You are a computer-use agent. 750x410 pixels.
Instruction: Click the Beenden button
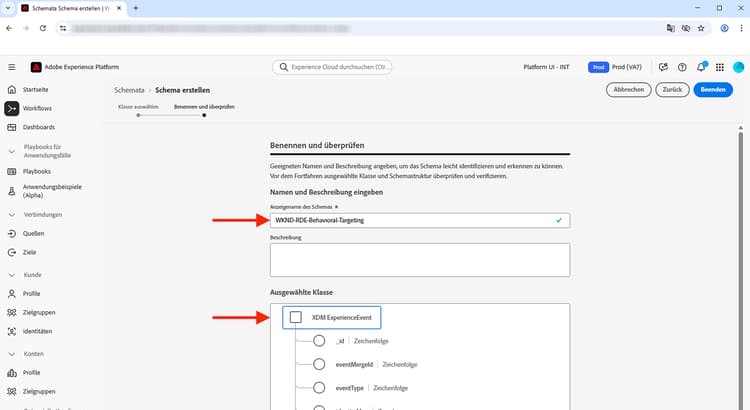pyautogui.click(x=713, y=89)
